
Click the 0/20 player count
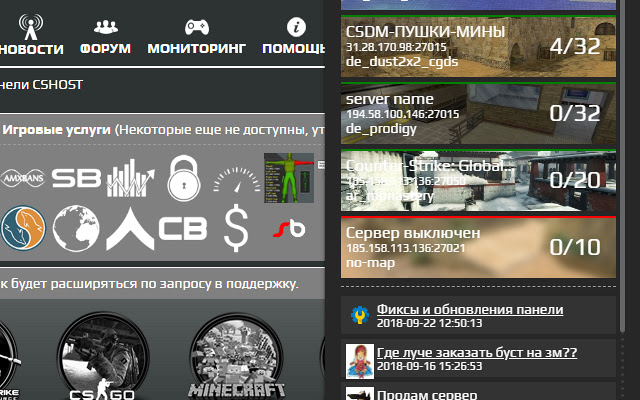click(575, 180)
